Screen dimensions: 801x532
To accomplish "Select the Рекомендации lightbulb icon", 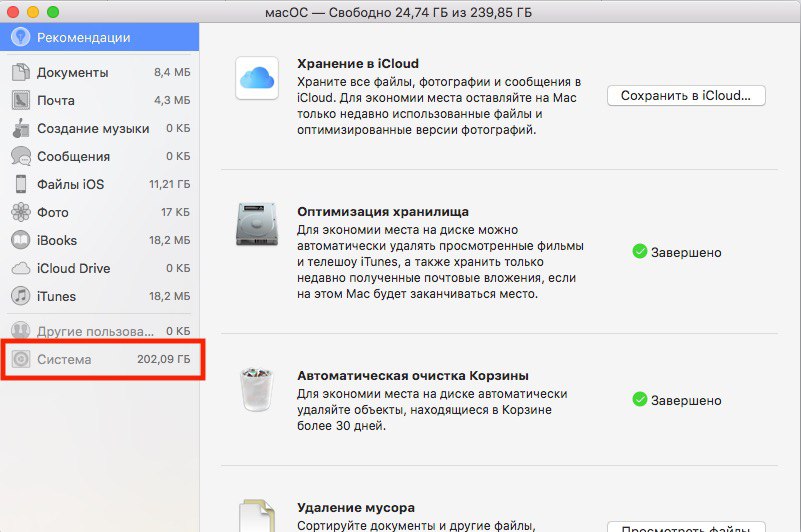I will click(x=20, y=37).
